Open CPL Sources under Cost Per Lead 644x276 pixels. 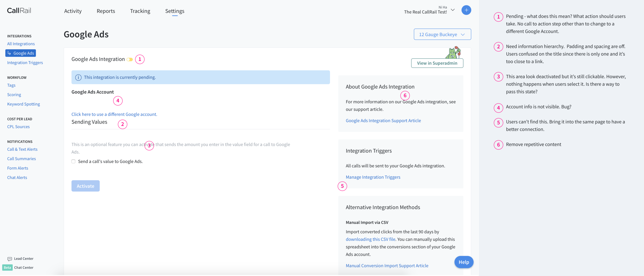click(x=18, y=127)
